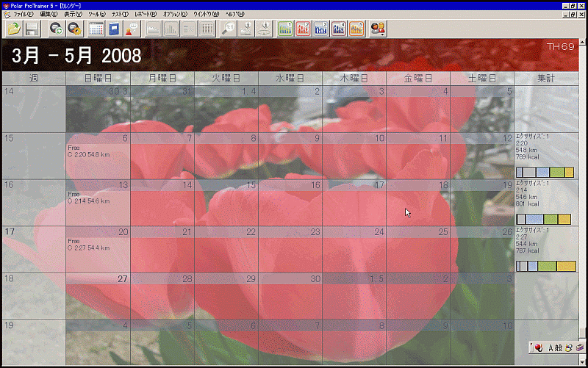The image size is (588, 368).
Task: Click the 土曜日 column header
Action: tap(482, 79)
